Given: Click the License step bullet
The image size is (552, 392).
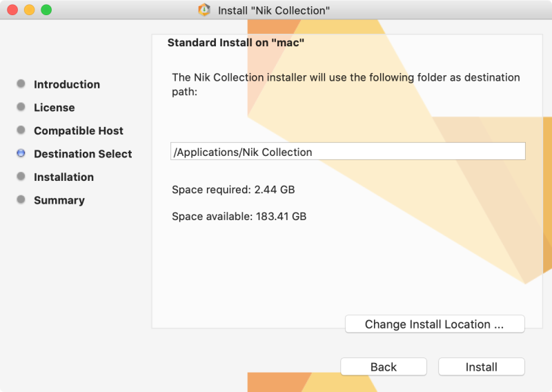Looking at the screenshot, I should (21, 108).
